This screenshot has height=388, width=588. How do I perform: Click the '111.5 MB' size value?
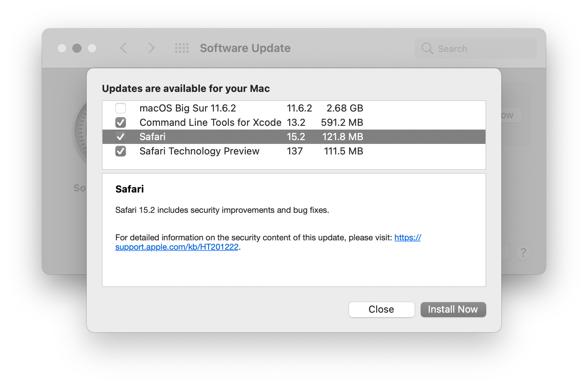(x=343, y=151)
